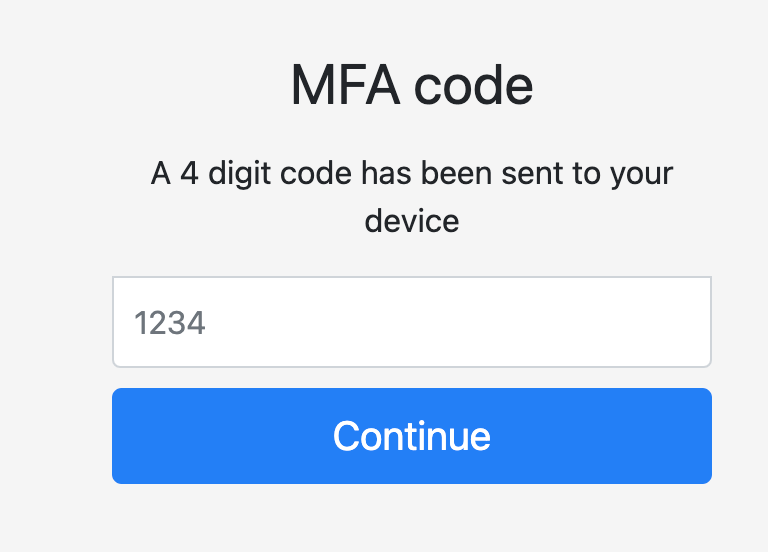Click center of the code input box
768x552 pixels.
(x=411, y=322)
